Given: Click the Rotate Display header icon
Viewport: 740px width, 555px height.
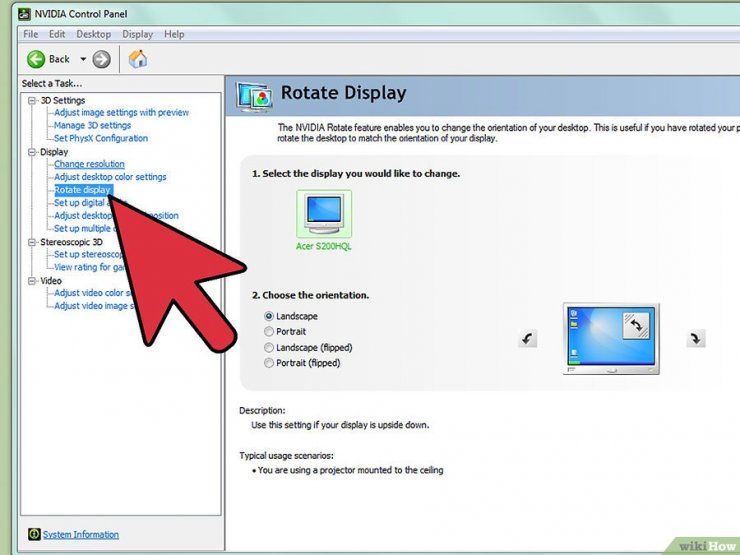Looking at the screenshot, I should [254, 97].
